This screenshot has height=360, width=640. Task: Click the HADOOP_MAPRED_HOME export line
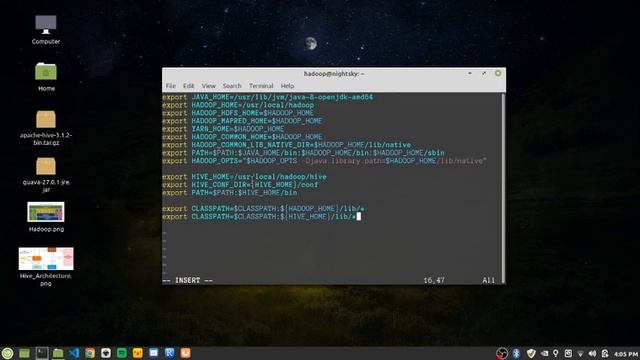(242, 121)
